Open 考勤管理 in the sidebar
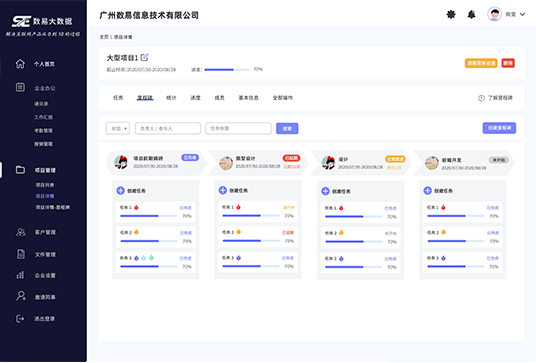The width and height of the screenshot is (536, 363). coord(43,131)
